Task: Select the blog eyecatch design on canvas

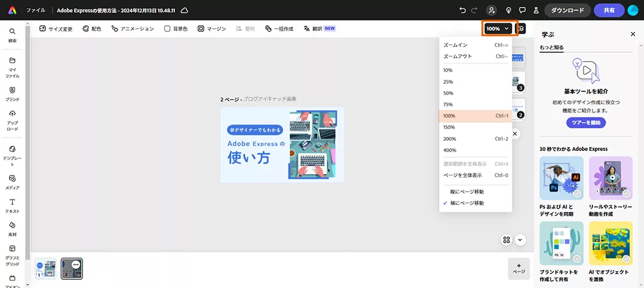Action: [x=282, y=145]
